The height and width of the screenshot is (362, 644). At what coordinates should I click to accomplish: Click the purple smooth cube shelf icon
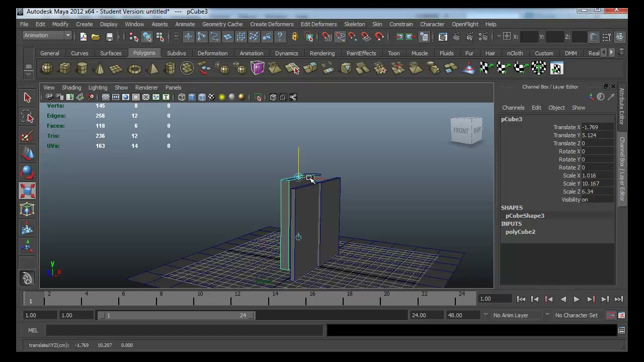pos(257,68)
